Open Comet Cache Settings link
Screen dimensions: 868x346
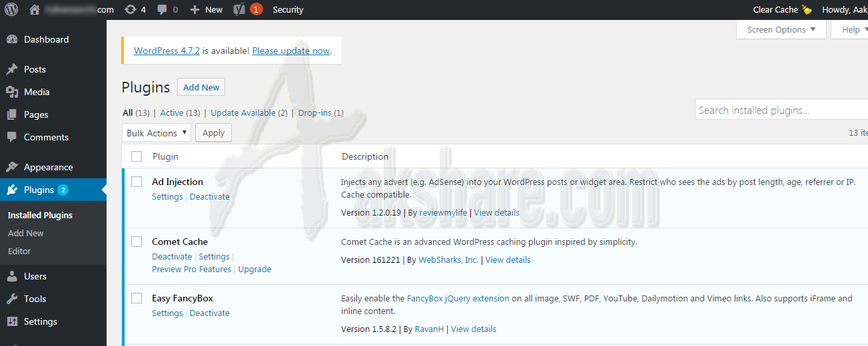click(x=214, y=256)
